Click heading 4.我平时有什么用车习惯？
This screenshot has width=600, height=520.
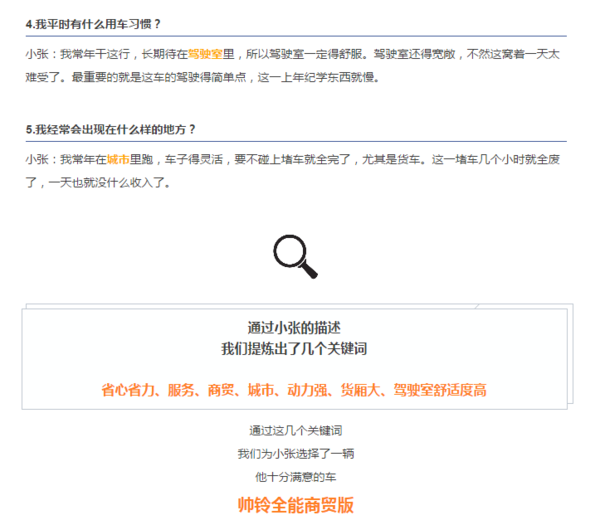[93, 24]
